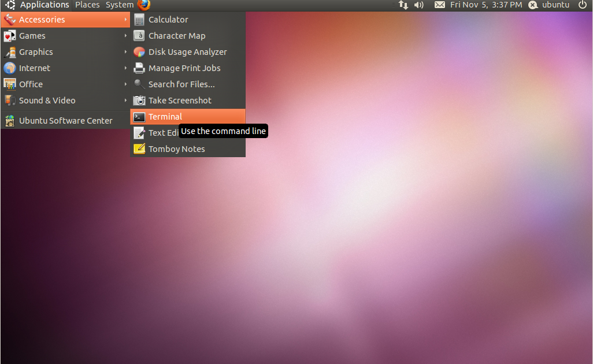Click the Ubuntu Software Center icon
The height and width of the screenshot is (364, 593).
[10, 121]
